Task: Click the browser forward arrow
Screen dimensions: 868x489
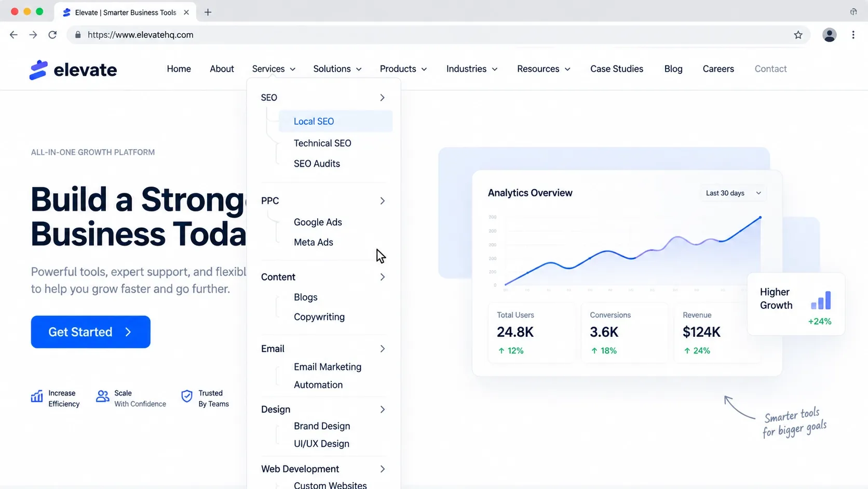Action: click(x=33, y=35)
